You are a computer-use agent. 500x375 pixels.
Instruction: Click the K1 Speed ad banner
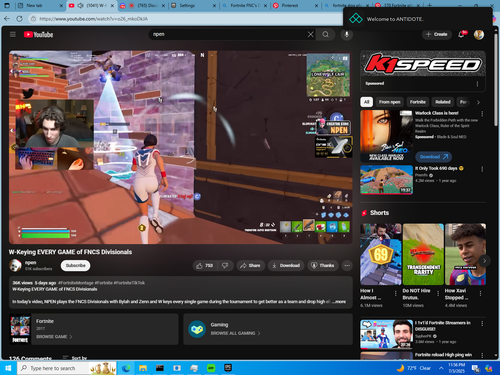click(x=423, y=64)
